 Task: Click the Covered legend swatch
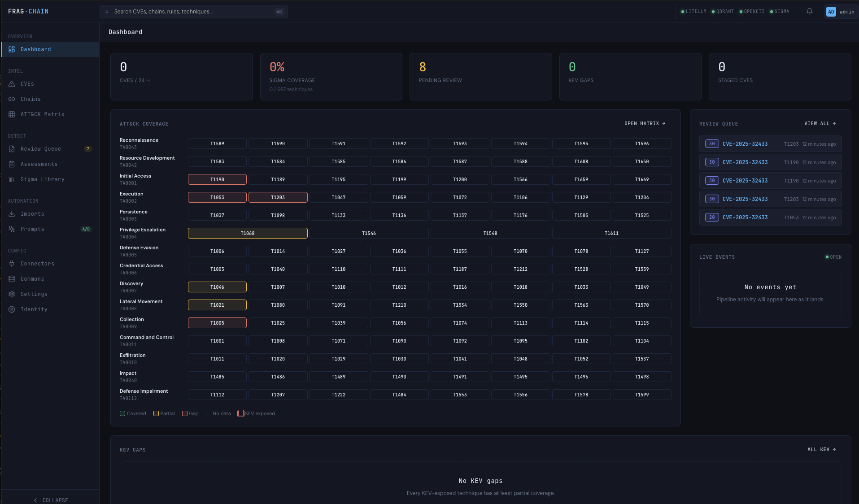(x=122, y=413)
